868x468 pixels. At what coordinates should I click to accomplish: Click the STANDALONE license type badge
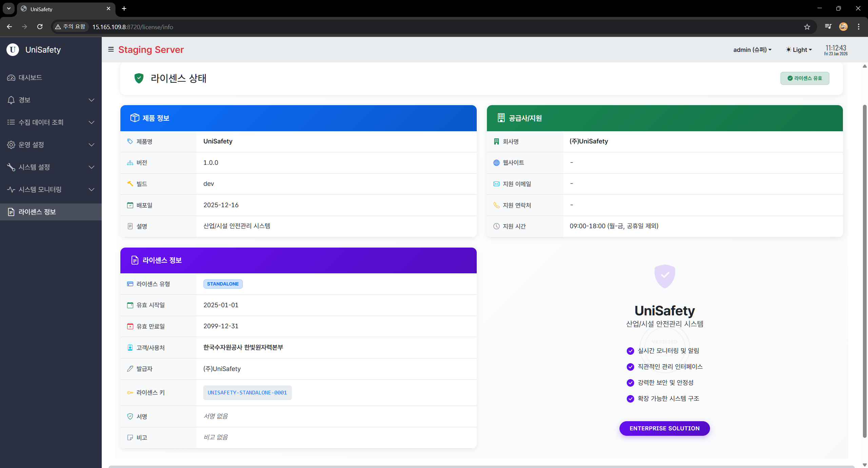point(223,284)
